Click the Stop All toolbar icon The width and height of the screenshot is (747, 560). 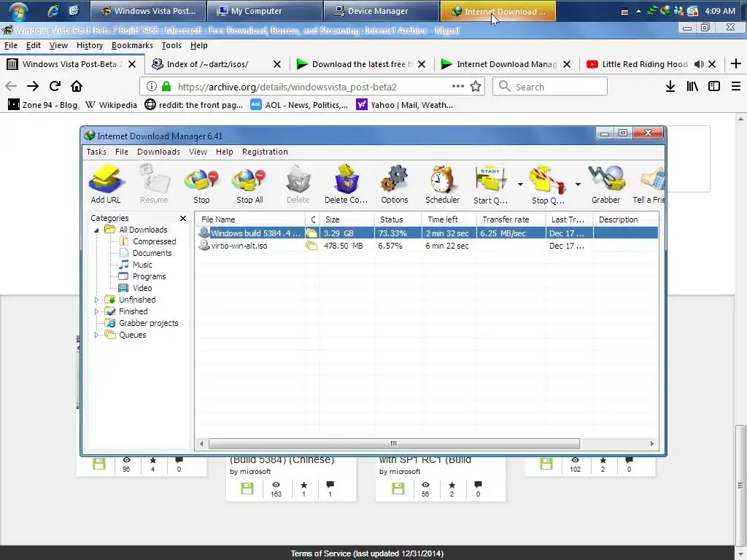(249, 184)
